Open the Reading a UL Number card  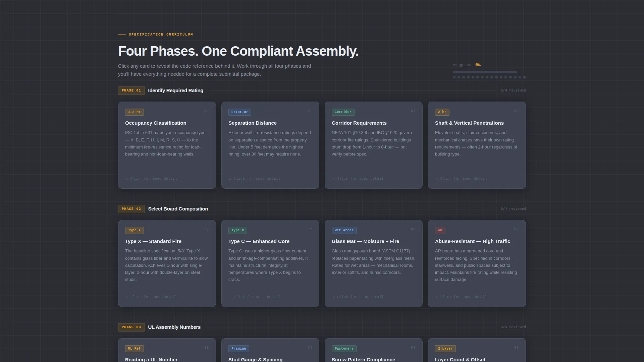click(x=167, y=350)
